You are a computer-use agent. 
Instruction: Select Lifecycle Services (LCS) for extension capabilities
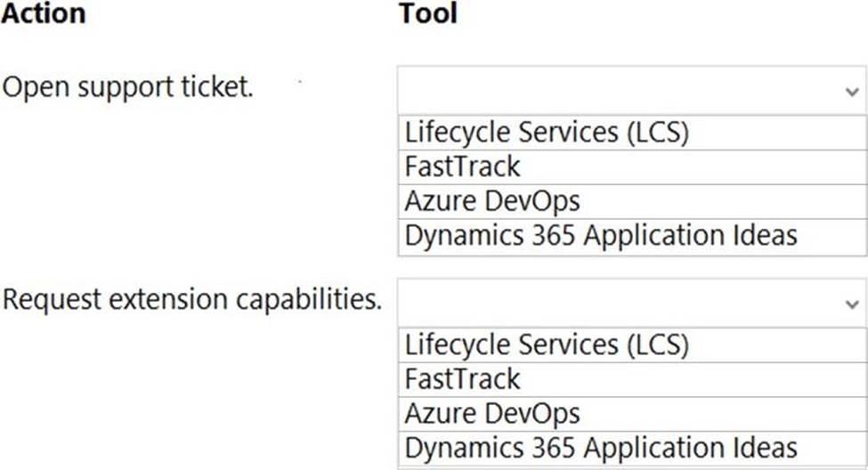click(631, 345)
